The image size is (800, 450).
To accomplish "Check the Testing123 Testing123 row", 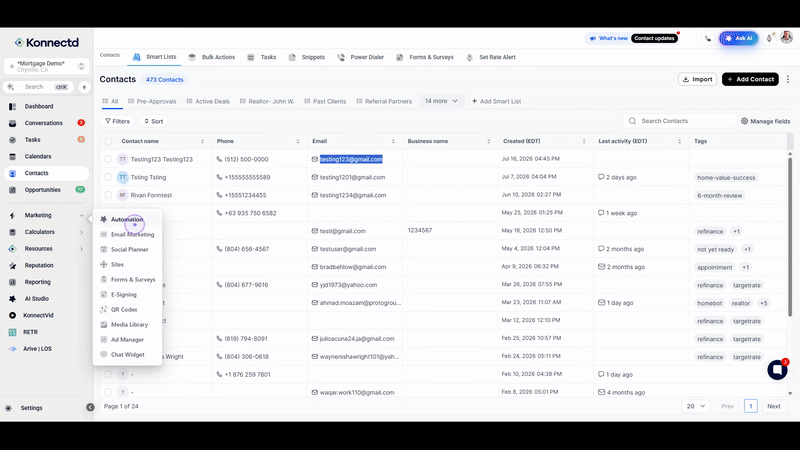I will (108, 159).
